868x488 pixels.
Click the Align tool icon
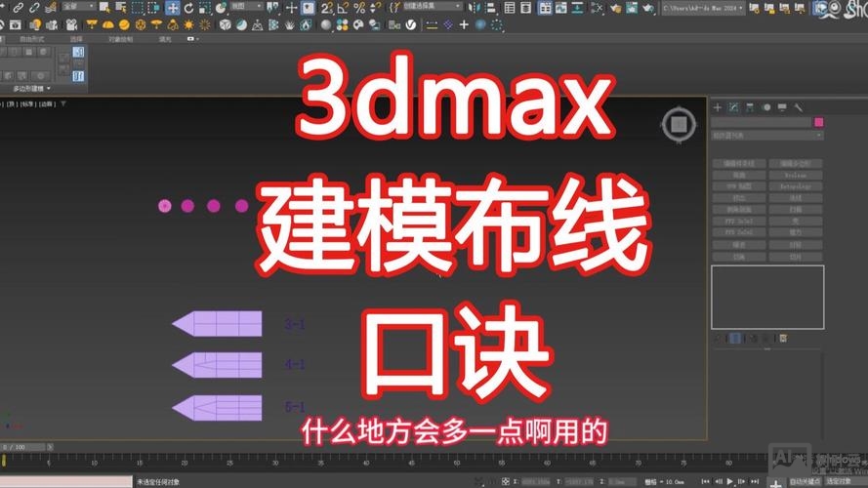pyautogui.click(x=490, y=7)
